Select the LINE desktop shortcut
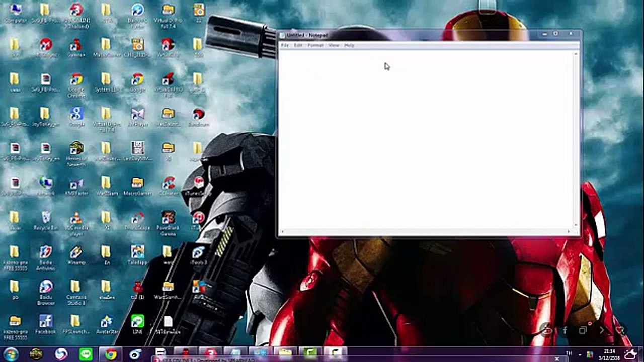 tap(137, 324)
